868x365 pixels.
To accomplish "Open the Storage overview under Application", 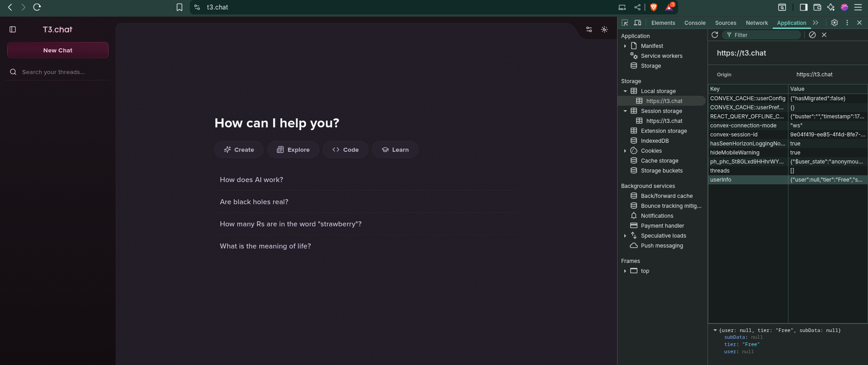I will pyautogui.click(x=651, y=66).
